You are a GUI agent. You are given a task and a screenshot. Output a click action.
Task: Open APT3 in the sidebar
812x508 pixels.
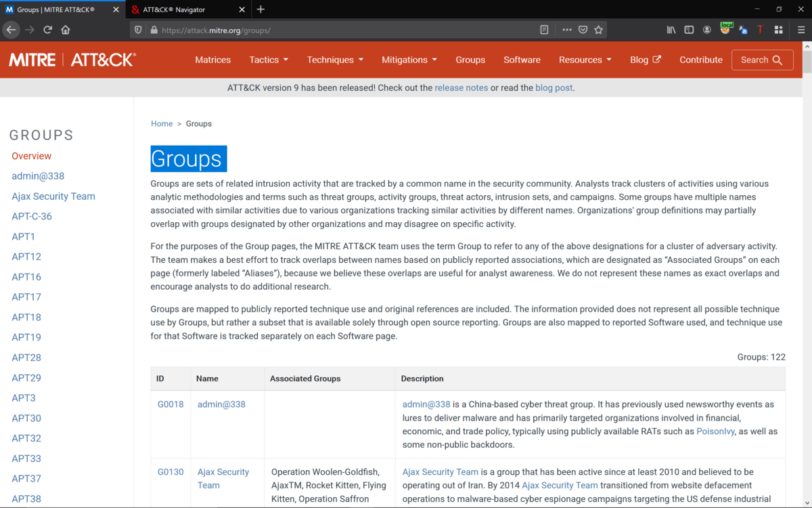tap(24, 398)
